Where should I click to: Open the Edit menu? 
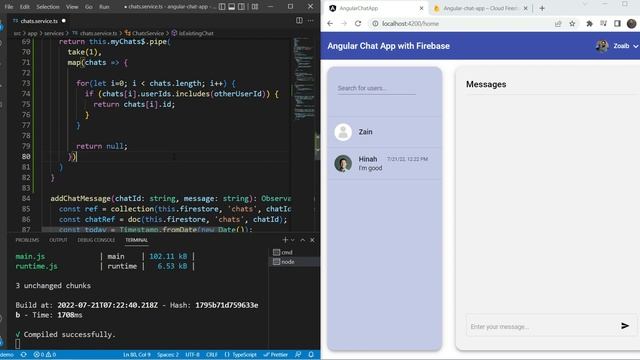pyautogui.click(x=24, y=7)
